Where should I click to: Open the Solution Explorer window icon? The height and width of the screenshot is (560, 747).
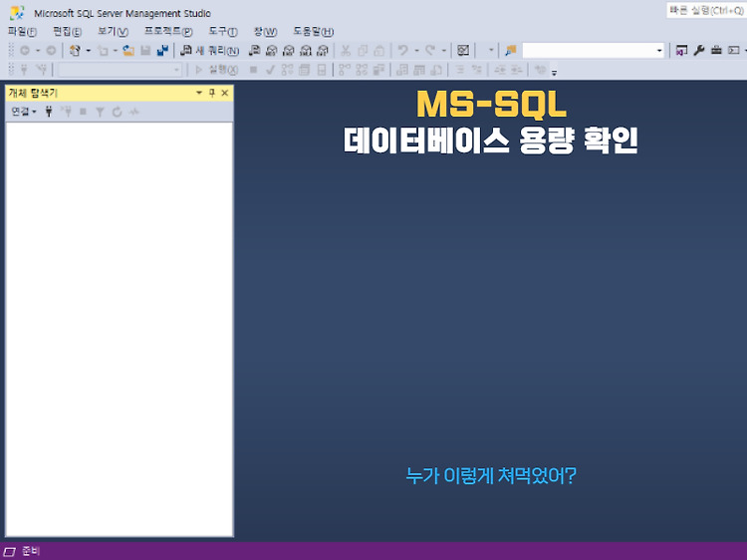tap(681, 50)
